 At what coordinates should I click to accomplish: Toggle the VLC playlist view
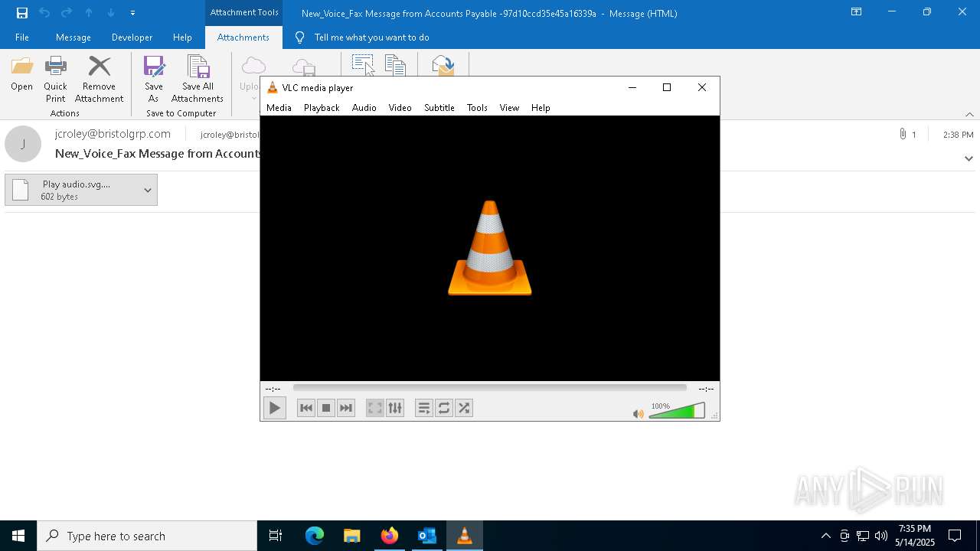click(x=424, y=408)
